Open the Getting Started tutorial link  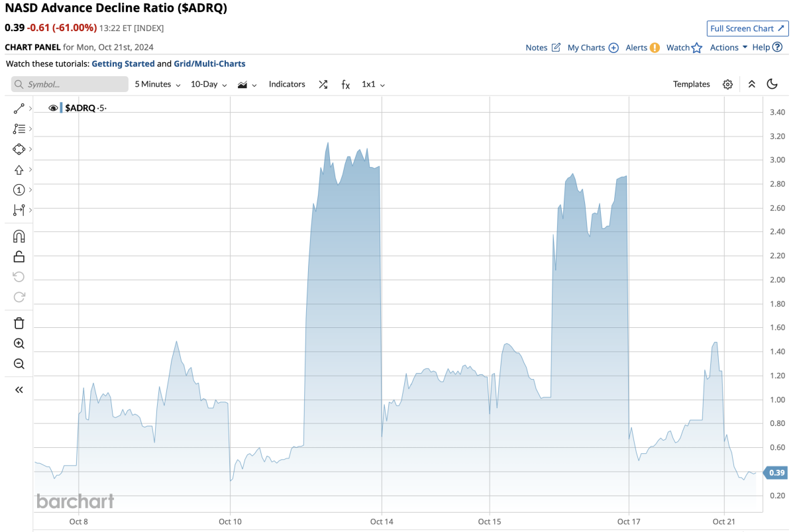click(x=123, y=64)
